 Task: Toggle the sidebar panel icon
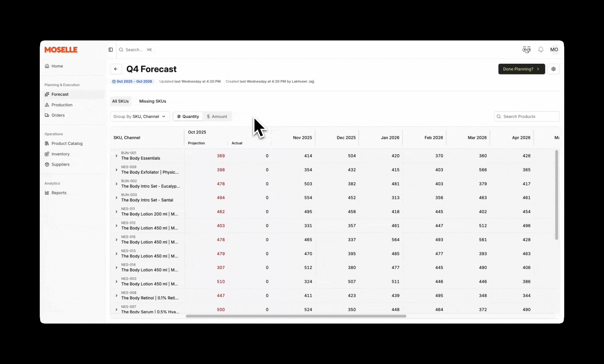[x=111, y=50]
